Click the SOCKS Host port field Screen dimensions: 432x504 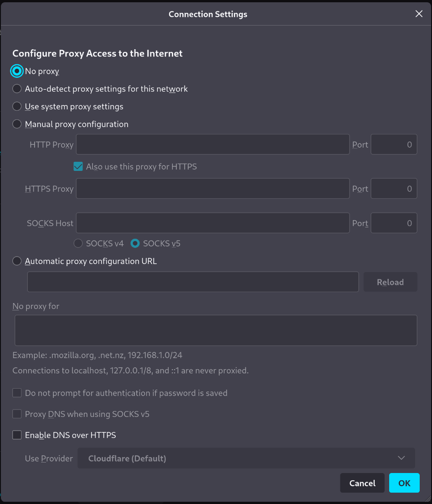coord(394,223)
